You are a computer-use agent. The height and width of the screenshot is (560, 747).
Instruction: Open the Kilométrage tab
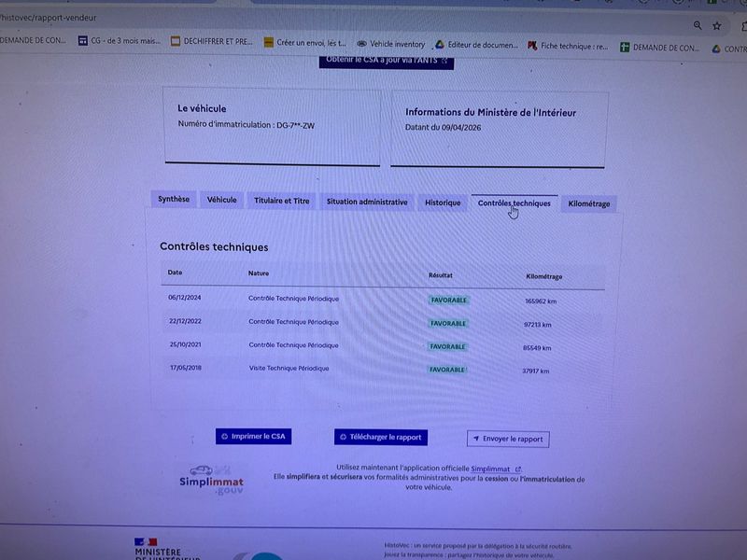pyautogui.click(x=589, y=203)
